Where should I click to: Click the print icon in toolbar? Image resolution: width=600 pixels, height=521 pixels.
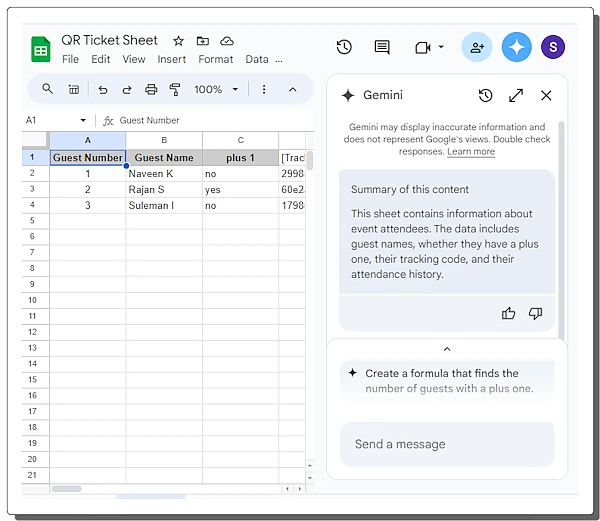pyautogui.click(x=151, y=89)
